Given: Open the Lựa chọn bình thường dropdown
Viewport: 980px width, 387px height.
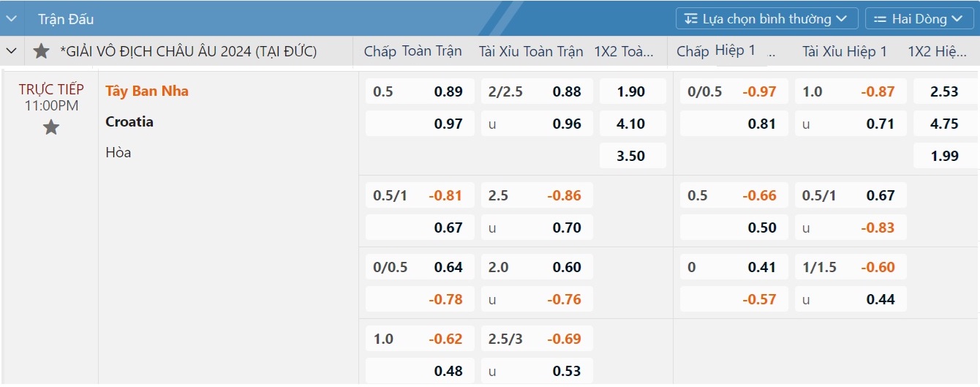Looking at the screenshot, I should [764, 19].
